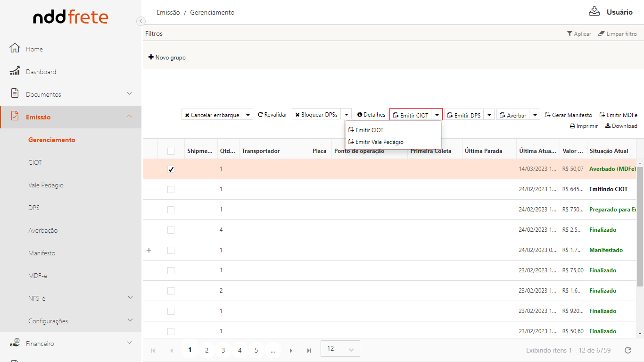Screen dimensions: 644x362
Task: Select Emitir Vale Pedágio from dropdown menu
Action: (379, 142)
